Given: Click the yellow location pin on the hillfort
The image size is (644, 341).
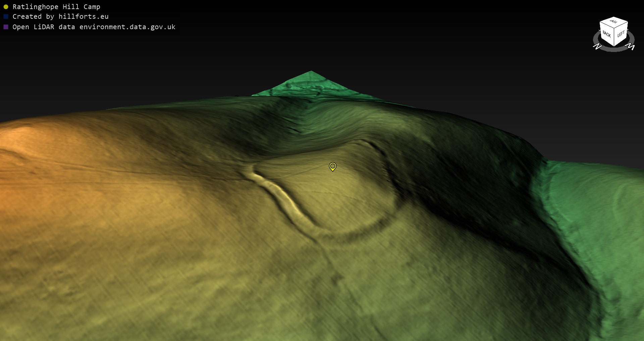Looking at the screenshot, I should point(332,166).
